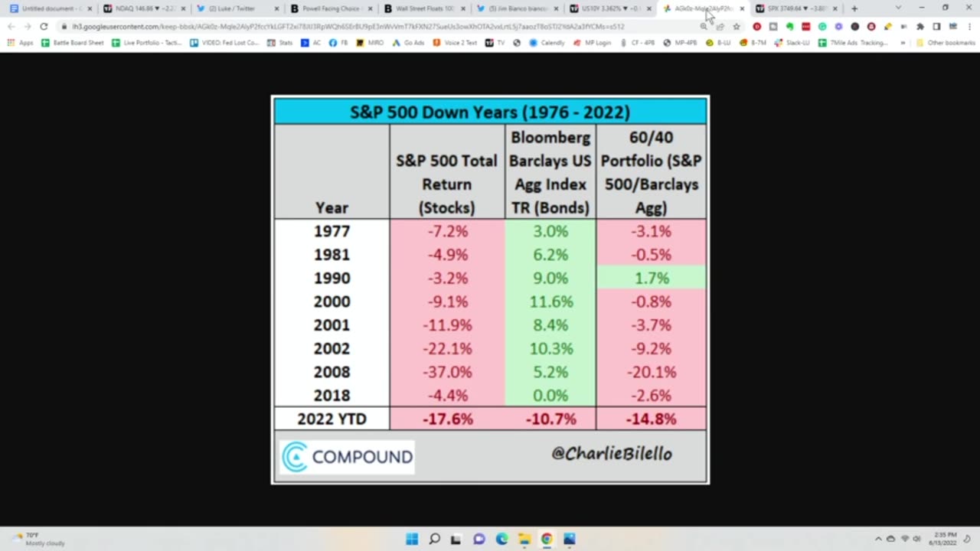Open the Live Portfolio bookmark
980x551 pixels.
tap(147, 43)
